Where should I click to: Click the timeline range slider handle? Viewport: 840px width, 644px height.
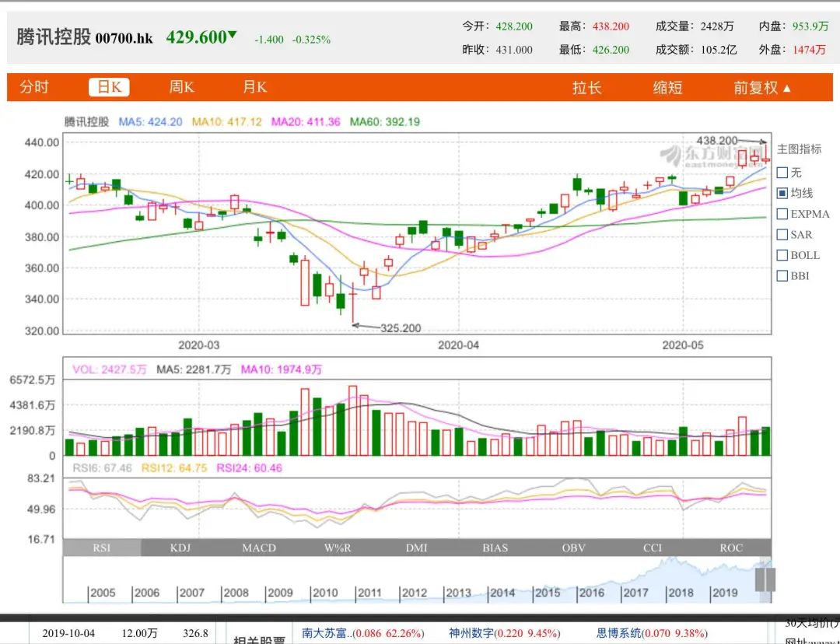tap(765, 579)
